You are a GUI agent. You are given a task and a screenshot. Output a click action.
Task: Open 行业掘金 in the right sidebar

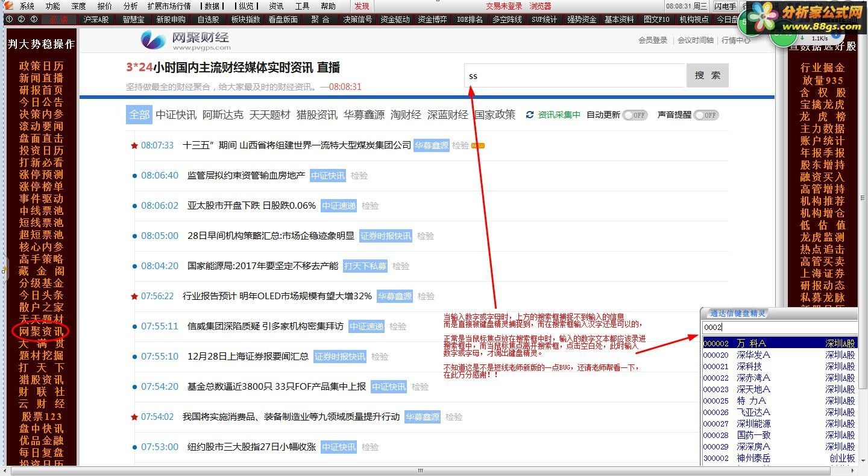pyautogui.click(x=823, y=68)
